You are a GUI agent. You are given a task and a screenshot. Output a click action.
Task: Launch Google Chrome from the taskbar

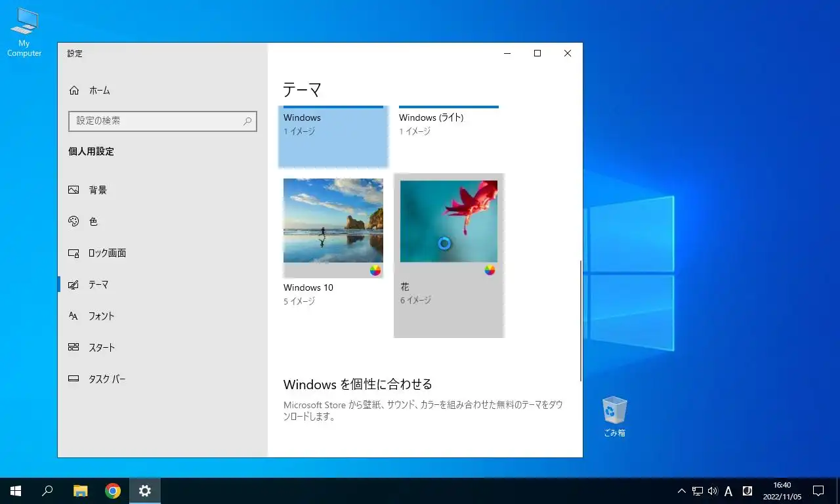click(x=113, y=491)
